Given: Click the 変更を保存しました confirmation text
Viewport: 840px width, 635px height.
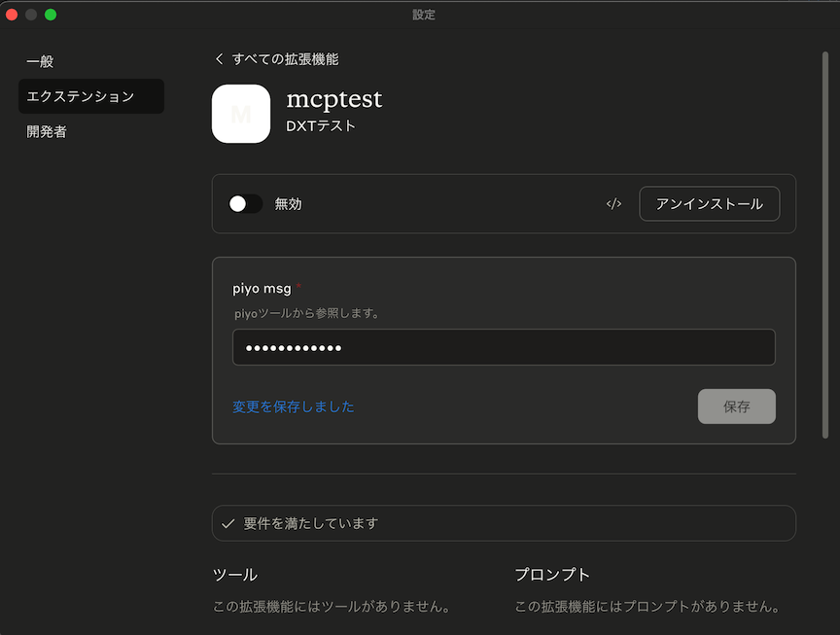Looking at the screenshot, I should [295, 406].
